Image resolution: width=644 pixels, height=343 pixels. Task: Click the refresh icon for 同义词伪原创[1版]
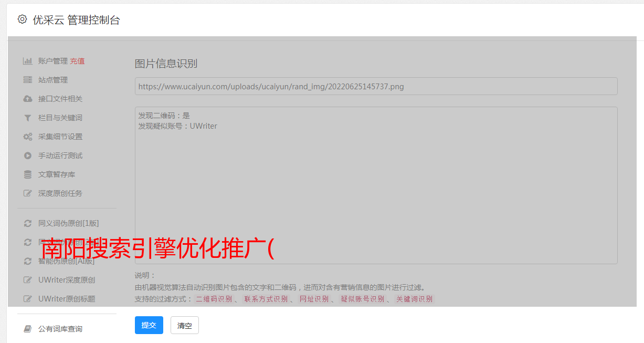(x=28, y=223)
